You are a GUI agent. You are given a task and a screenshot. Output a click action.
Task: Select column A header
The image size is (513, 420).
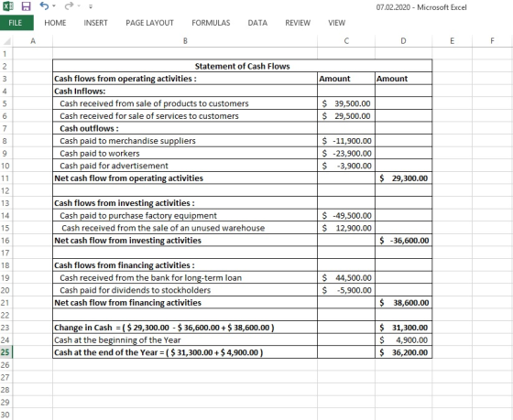tap(33, 41)
